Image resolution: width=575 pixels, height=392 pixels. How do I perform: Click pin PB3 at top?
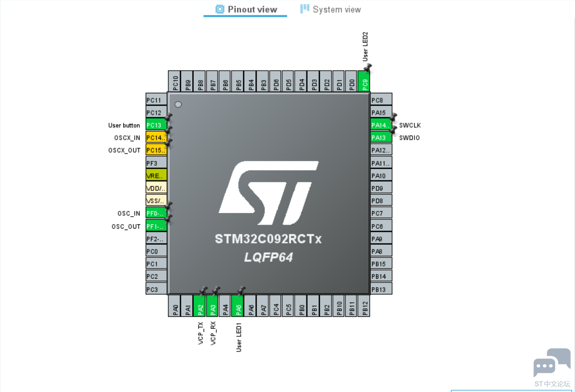point(263,82)
